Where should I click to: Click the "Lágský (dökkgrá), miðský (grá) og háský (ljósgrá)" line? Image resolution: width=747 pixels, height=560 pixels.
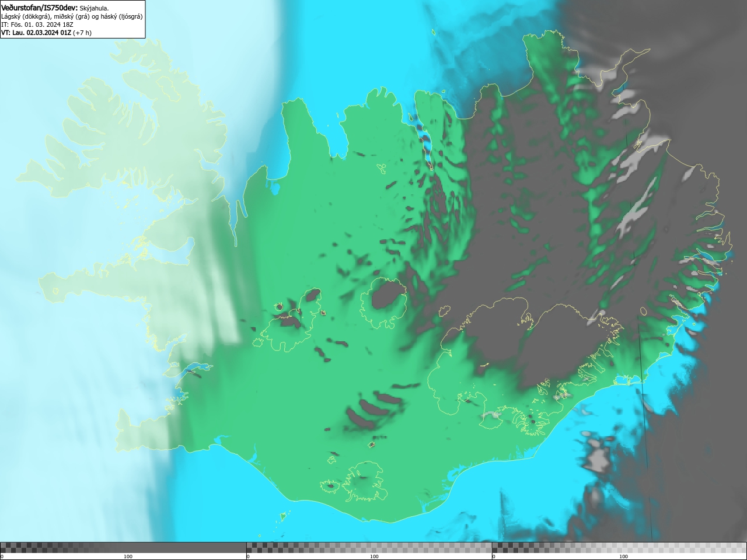tap(72, 16)
